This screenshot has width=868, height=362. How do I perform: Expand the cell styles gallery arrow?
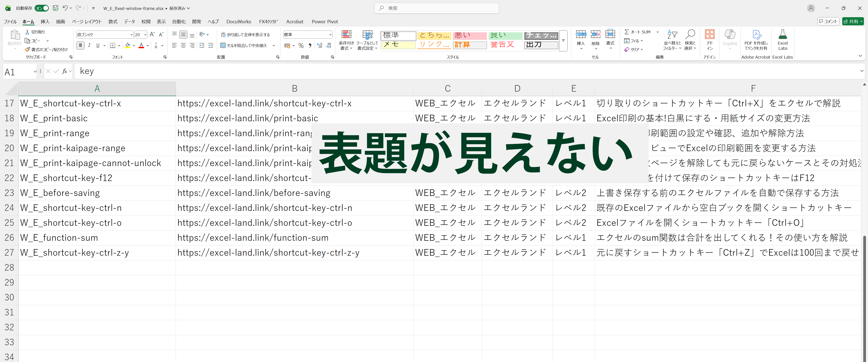(563, 40)
